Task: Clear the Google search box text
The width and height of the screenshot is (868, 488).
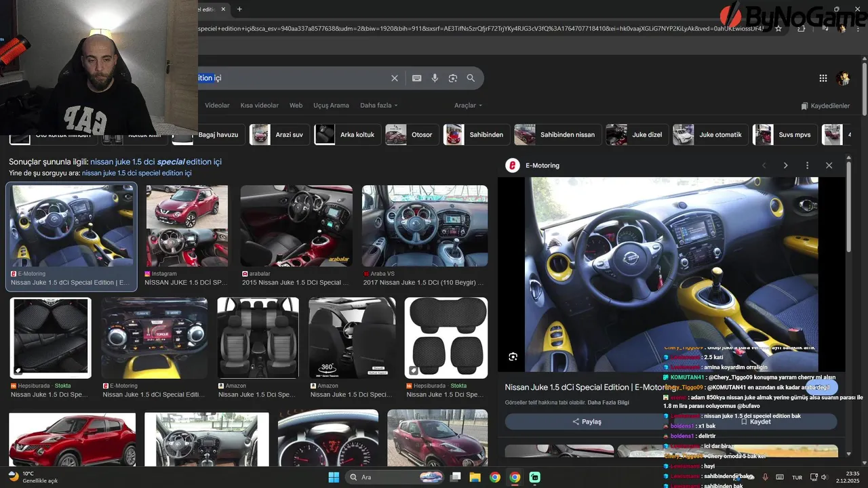Action: pyautogui.click(x=395, y=78)
